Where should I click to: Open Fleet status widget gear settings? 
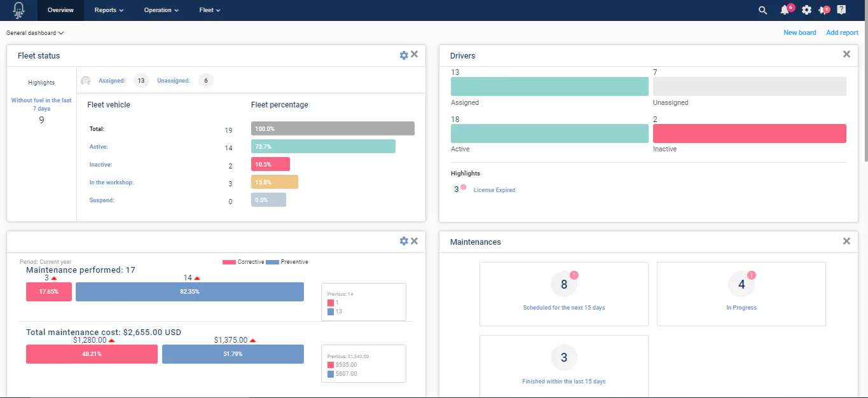[x=404, y=55]
